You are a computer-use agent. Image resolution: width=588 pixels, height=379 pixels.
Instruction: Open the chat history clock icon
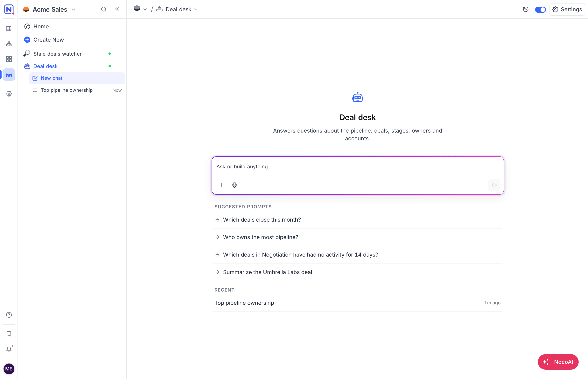pyautogui.click(x=526, y=9)
